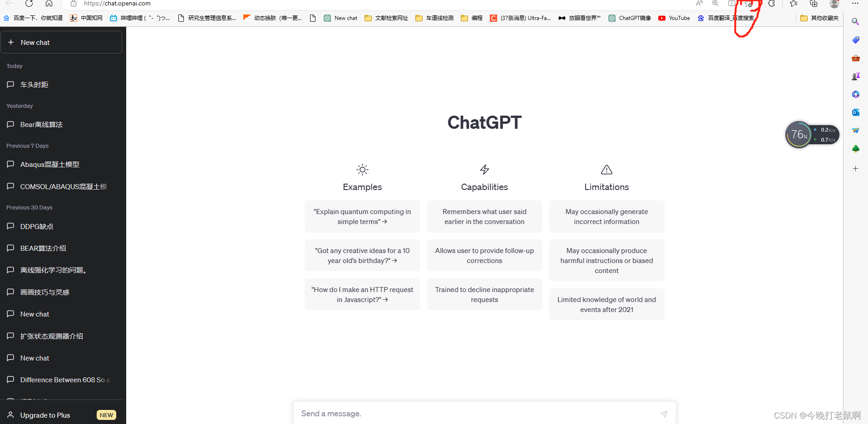Open the YouTube bookmark
868x424 pixels.
pyautogui.click(x=674, y=18)
